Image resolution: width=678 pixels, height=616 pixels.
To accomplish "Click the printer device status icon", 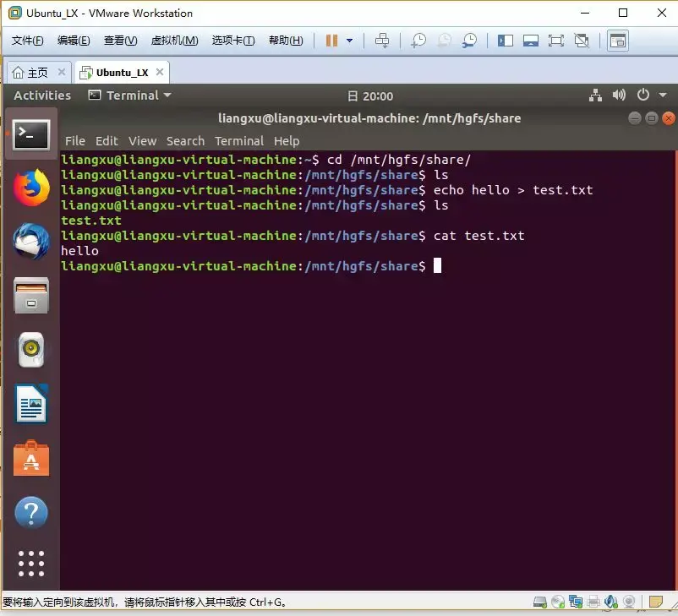I will tap(593, 602).
